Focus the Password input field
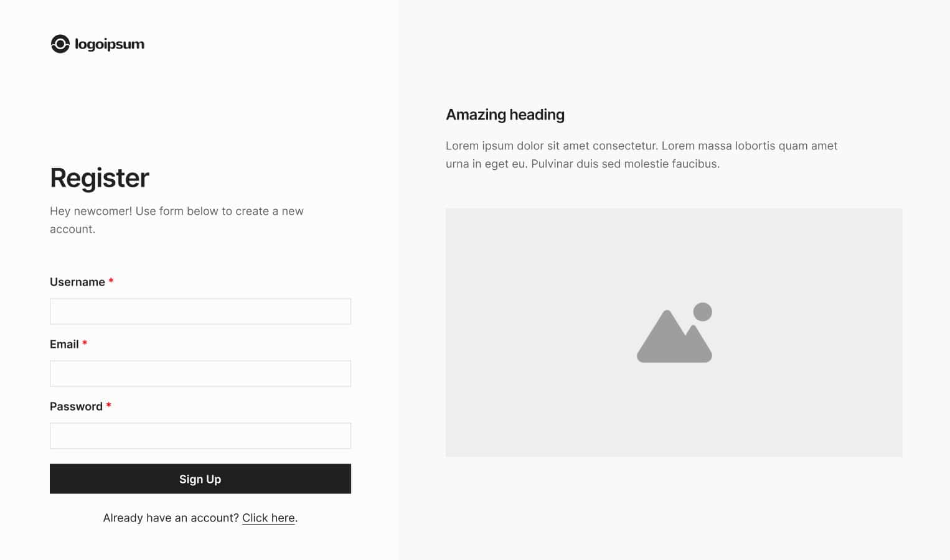This screenshot has width=950, height=560. click(x=200, y=436)
